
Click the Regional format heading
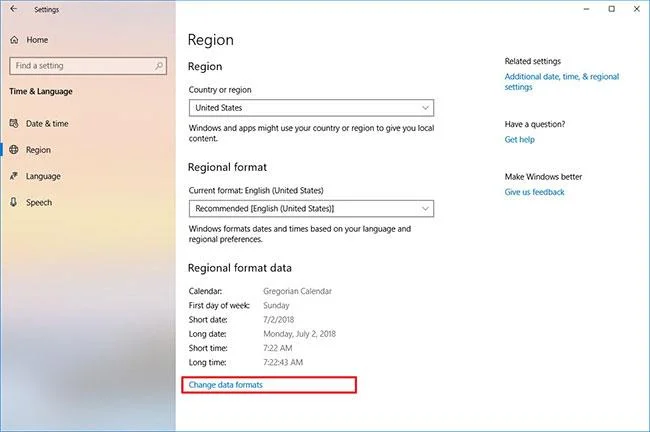point(227,167)
